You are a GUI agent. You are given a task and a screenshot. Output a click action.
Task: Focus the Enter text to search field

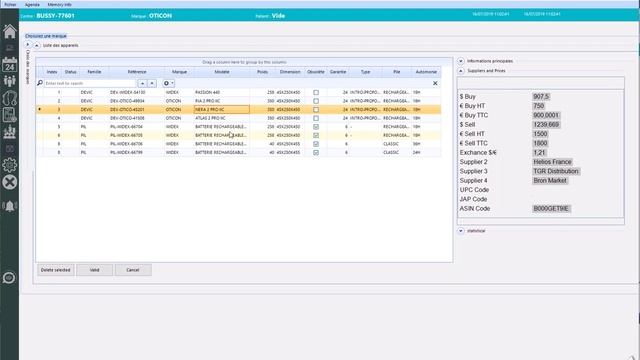coord(90,83)
